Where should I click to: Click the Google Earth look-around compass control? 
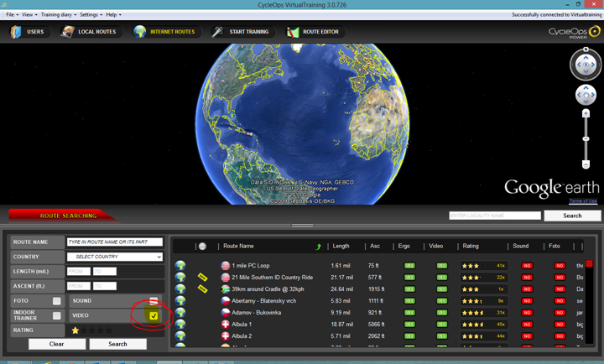pyautogui.click(x=586, y=65)
